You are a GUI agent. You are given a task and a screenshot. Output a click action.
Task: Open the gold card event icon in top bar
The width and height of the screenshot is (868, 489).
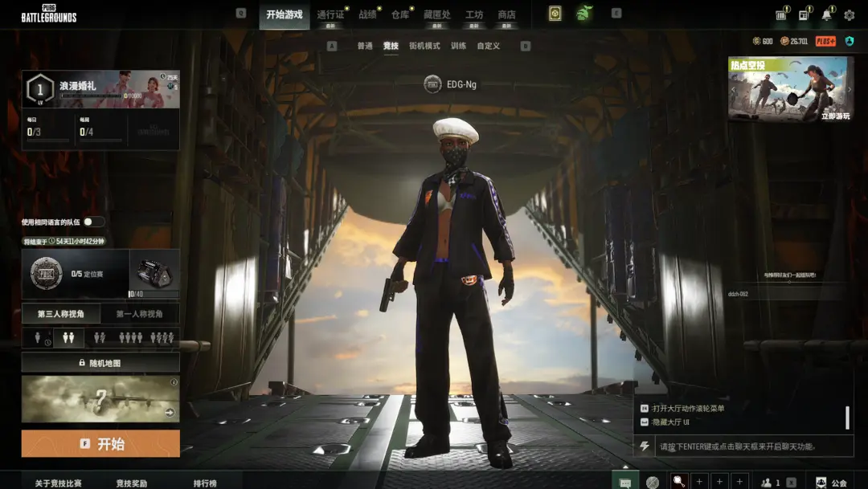[555, 14]
